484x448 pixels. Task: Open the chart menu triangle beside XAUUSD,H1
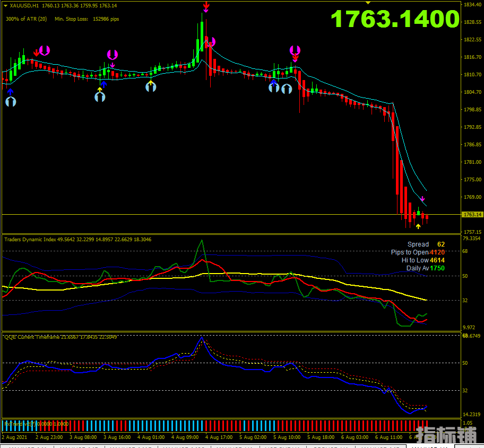tap(5, 5)
